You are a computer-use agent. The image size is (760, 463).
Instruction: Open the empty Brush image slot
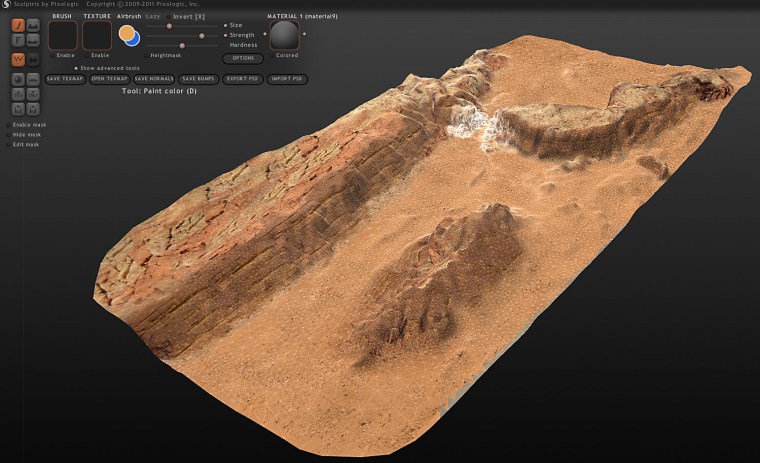point(63,36)
